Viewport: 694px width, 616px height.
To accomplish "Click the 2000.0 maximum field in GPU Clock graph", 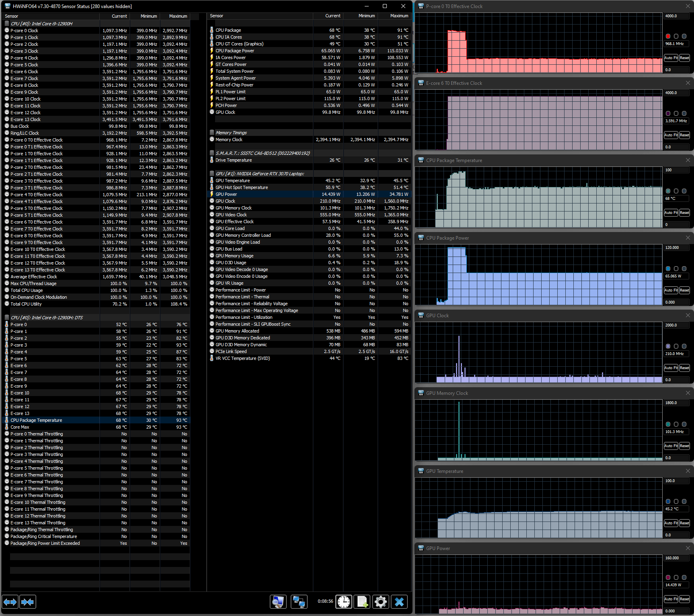I will [x=677, y=325].
